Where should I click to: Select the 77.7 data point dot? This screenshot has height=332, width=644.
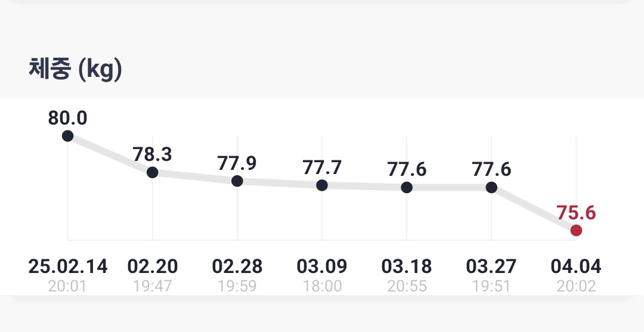322,185
